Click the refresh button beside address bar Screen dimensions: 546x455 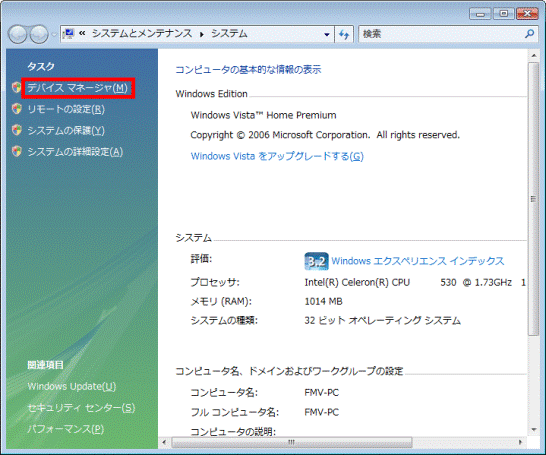click(344, 34)
